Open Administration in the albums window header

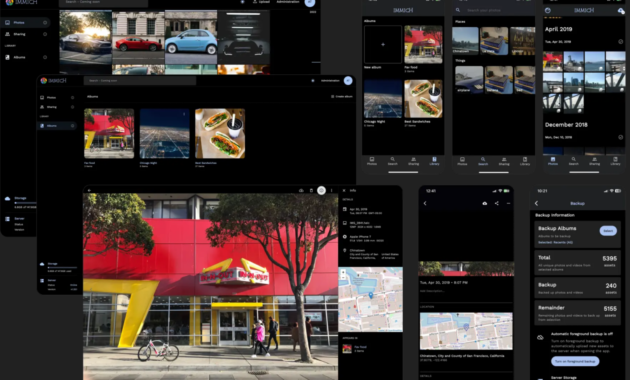330,81
